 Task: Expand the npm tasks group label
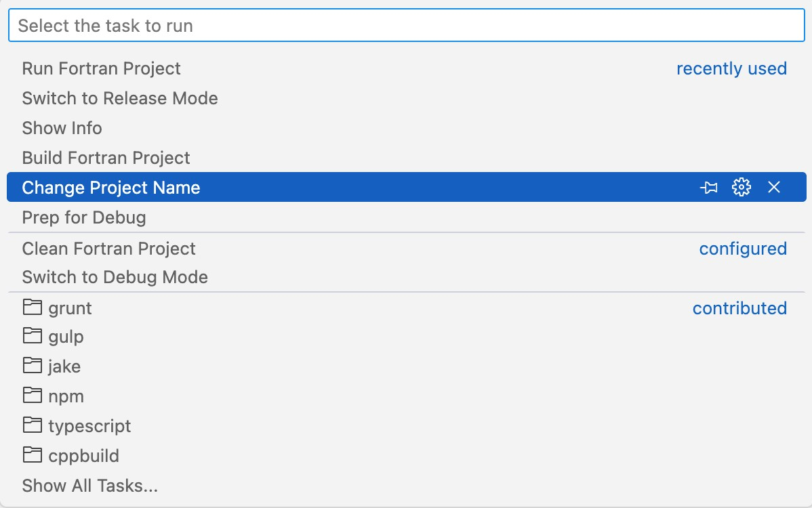pyautogui.click(x=66, y=396)
